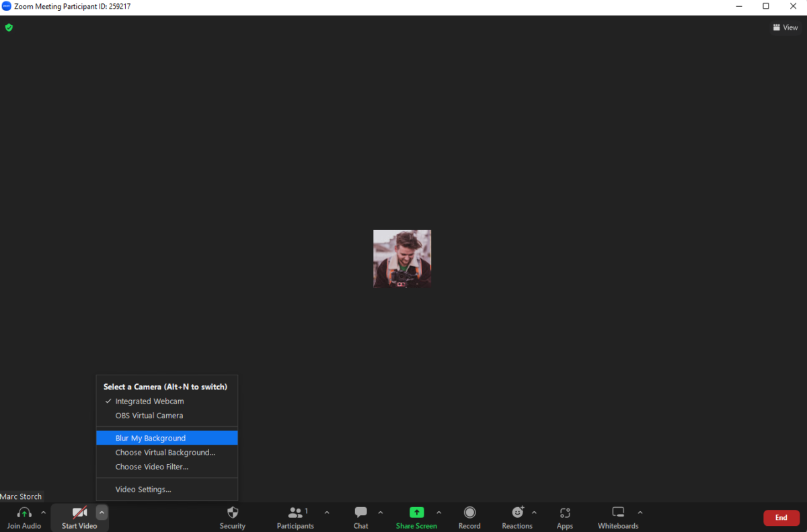Start recording with the Record icon
807x532 pixels.
[469, 513]
